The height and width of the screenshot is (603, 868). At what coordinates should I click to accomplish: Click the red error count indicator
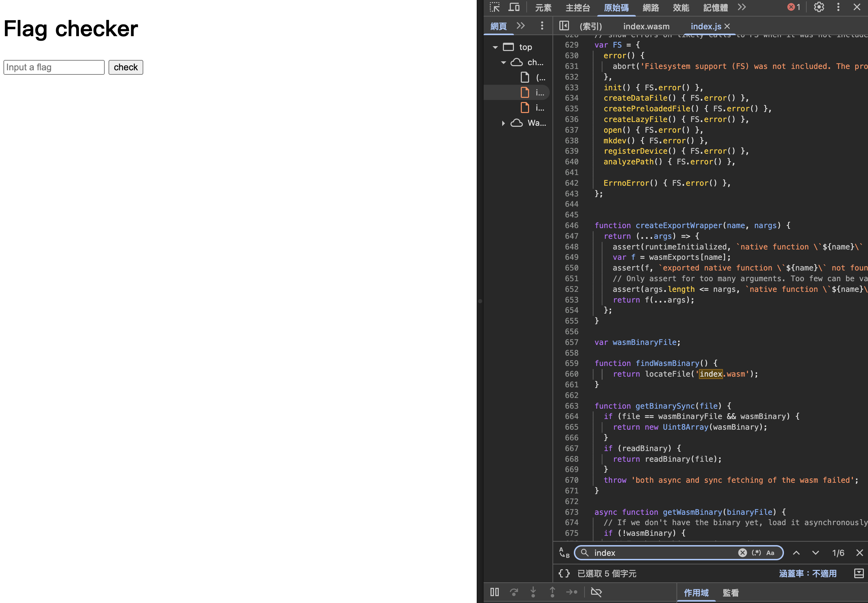[x=794, y=7]
